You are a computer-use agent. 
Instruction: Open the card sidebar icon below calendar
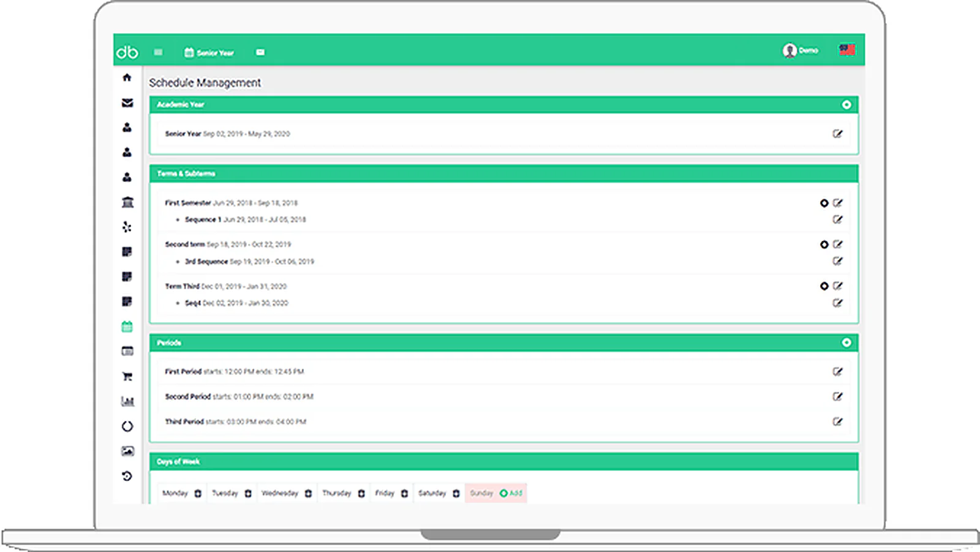coord(127,351)
